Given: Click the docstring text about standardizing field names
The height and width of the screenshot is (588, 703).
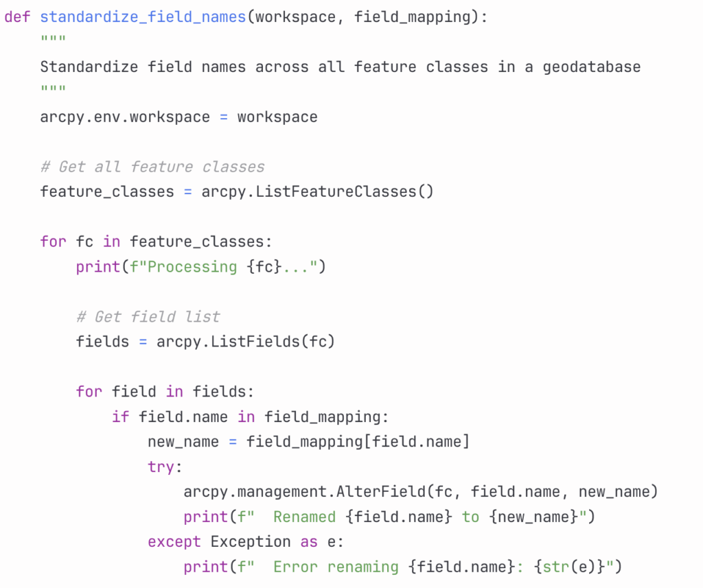Looking at the screenshot, I should pos(341,67).
